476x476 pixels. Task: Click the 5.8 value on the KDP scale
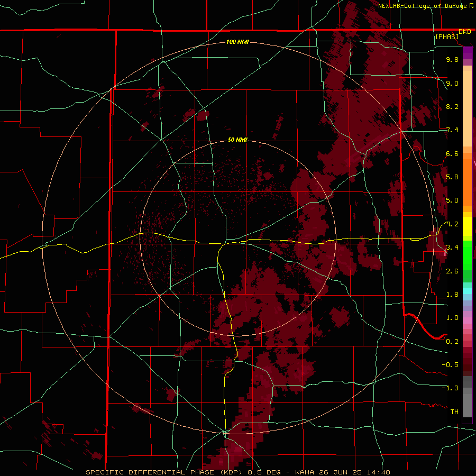[452, 177]
